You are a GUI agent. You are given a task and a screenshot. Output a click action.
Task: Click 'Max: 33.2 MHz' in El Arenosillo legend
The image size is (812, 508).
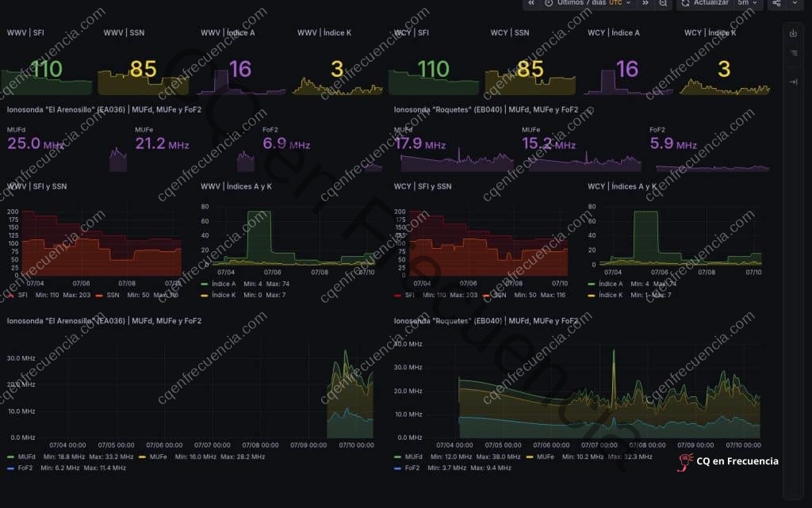(111, 456)
